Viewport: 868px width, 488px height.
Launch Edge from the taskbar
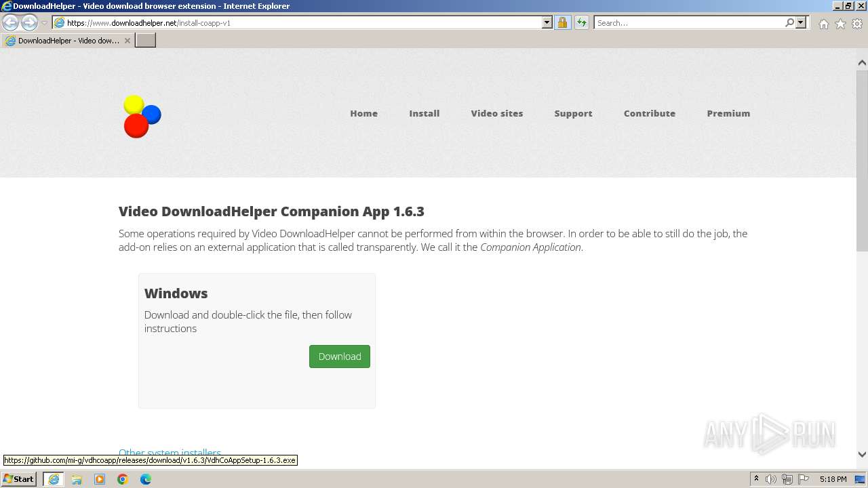[x=146, y=479]
